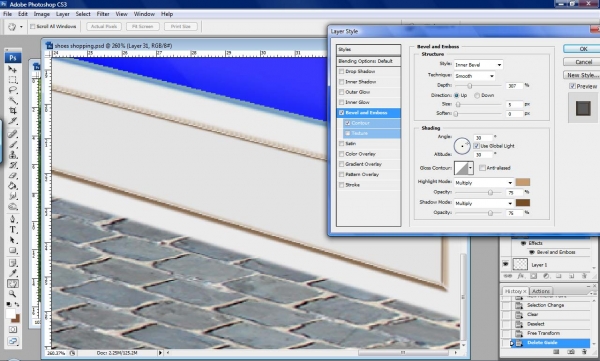The width and height of the screenshot is (600, 361).
Task: Hide the Bevel and Emboss effect eye
Action: coord(532,252)
